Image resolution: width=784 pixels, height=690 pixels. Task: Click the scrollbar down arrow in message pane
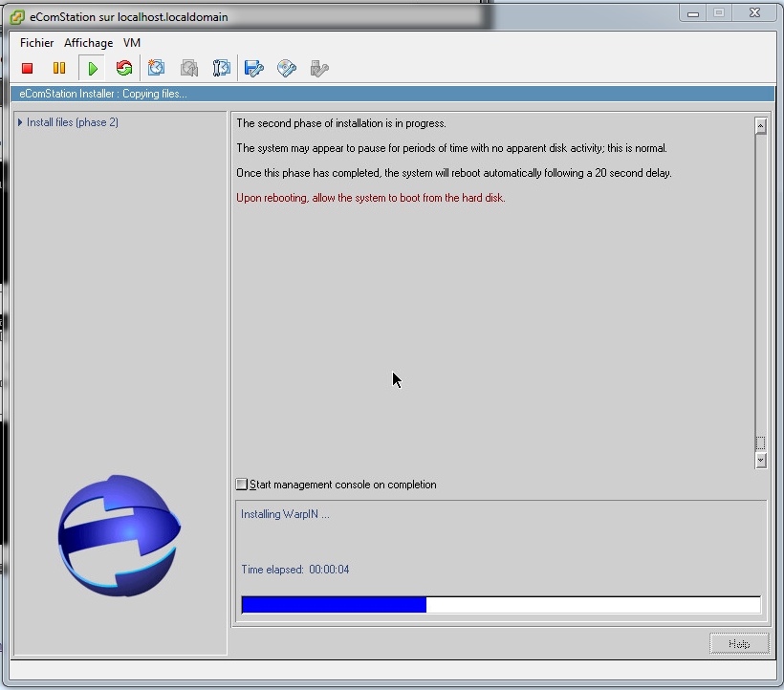click(761, 461)
